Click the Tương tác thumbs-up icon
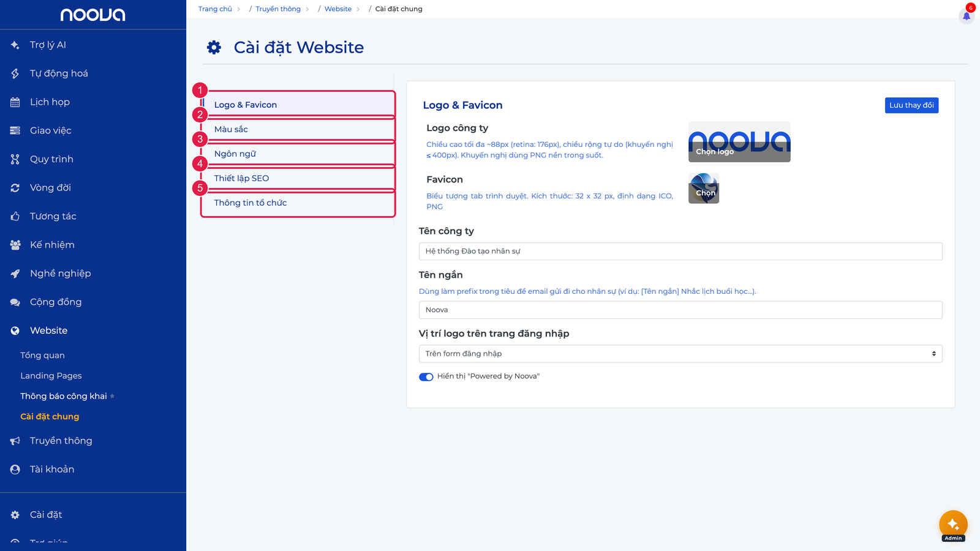Screen dimensions: 980x551 15,216
